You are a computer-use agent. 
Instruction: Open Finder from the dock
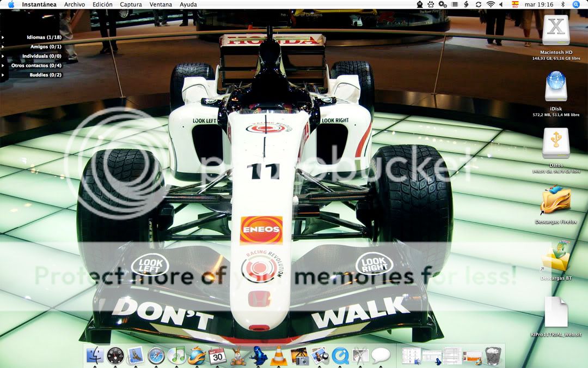95,355
